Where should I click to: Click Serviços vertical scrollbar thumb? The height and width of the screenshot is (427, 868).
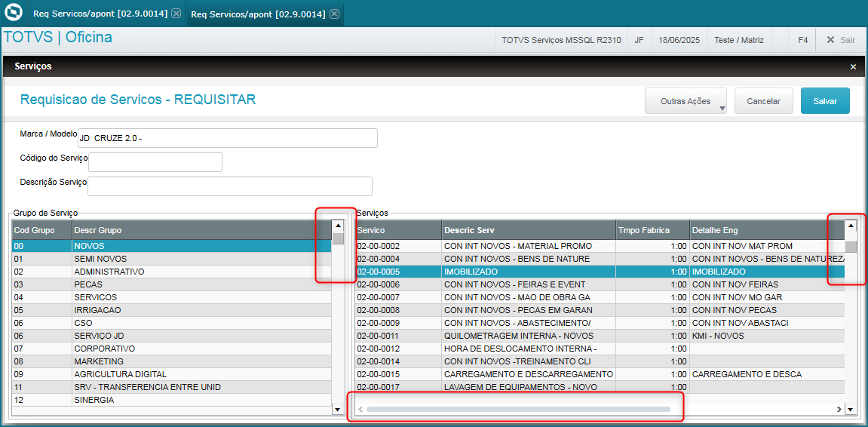point(851,247)
